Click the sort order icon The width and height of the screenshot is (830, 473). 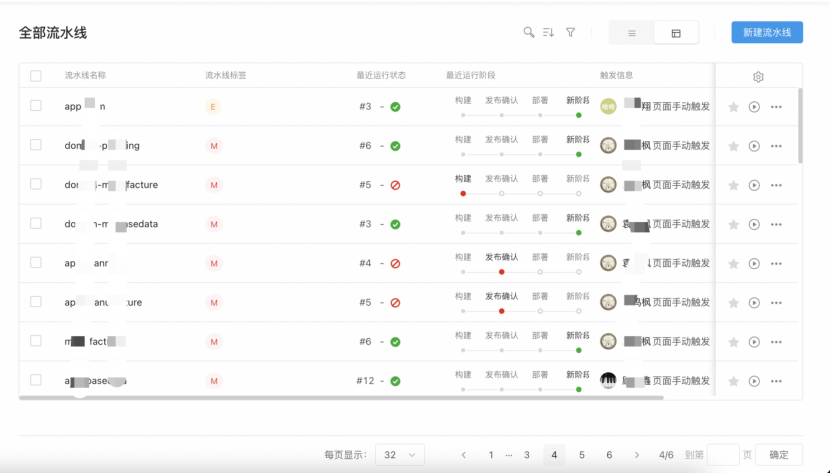(548, 32)
